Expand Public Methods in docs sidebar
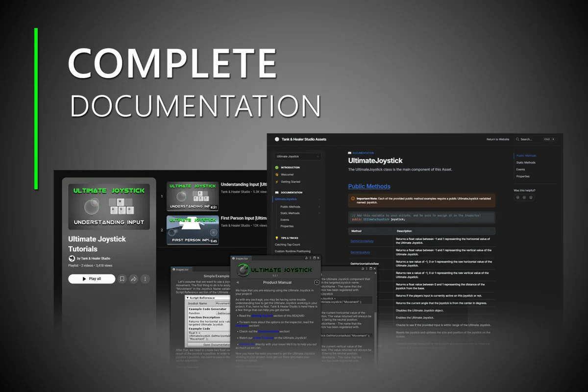The height and width of the screenshot is (392, 588). 319,207
